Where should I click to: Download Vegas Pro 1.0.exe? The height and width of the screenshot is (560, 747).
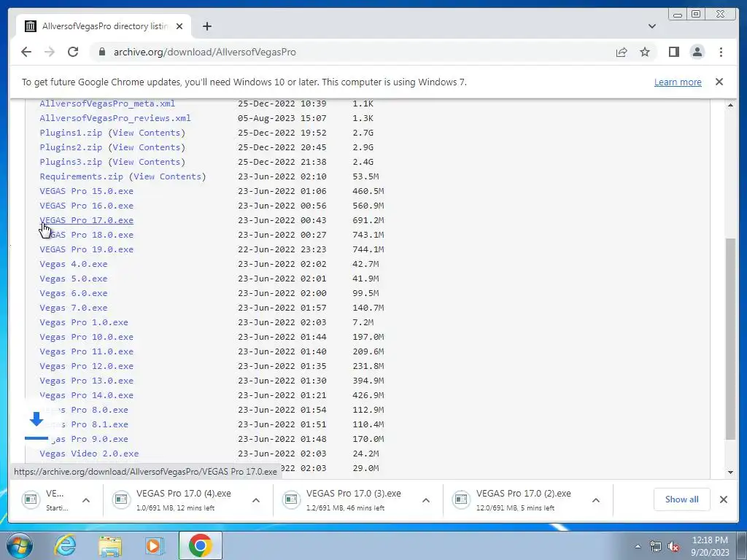pyautogui.click(x=84, y=322)
